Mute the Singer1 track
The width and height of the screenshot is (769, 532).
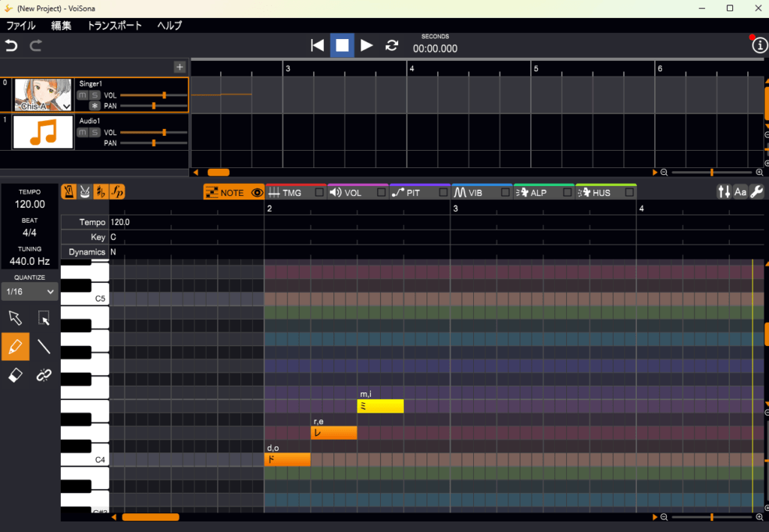[83, 95]
